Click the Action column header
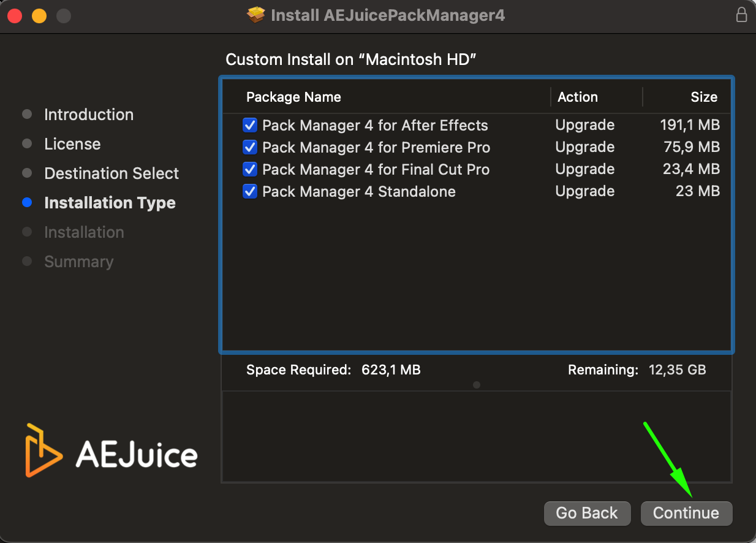The width and height of the screenshot is (756, 543). [x=577, y=97]
